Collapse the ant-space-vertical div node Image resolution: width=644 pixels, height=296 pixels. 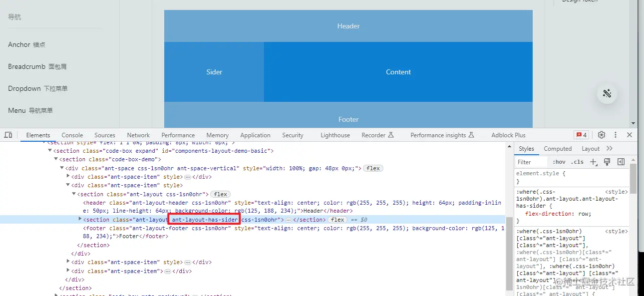click(x=62, y=168)
